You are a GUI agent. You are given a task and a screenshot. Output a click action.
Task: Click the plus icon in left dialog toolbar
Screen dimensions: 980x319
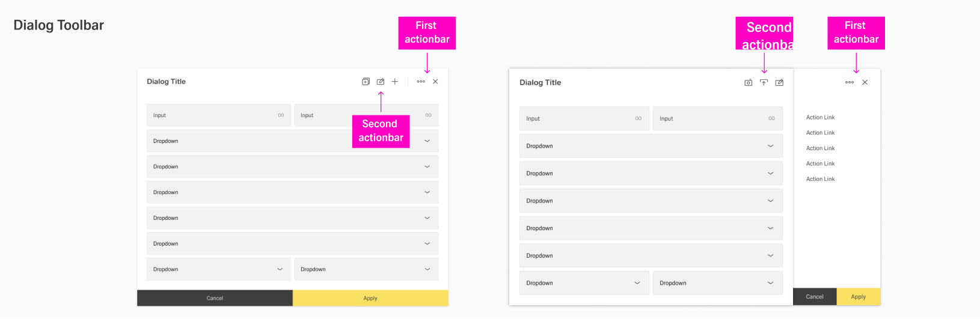coord(395,82)
